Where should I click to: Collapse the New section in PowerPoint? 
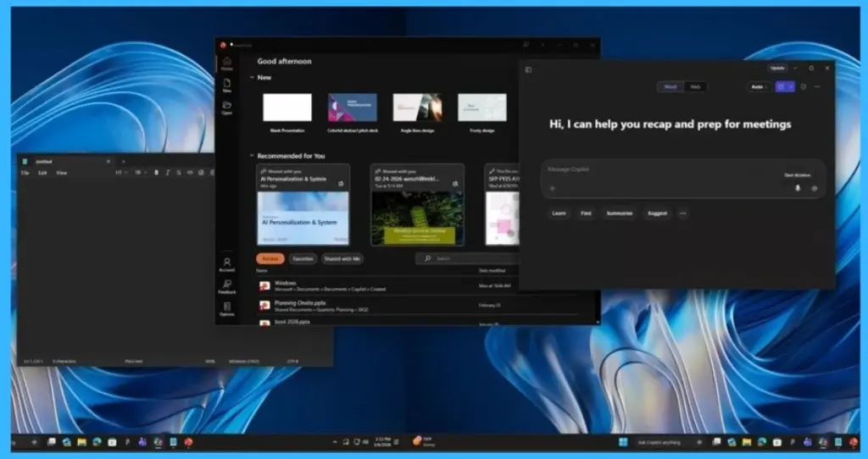[x=252, y=78]
